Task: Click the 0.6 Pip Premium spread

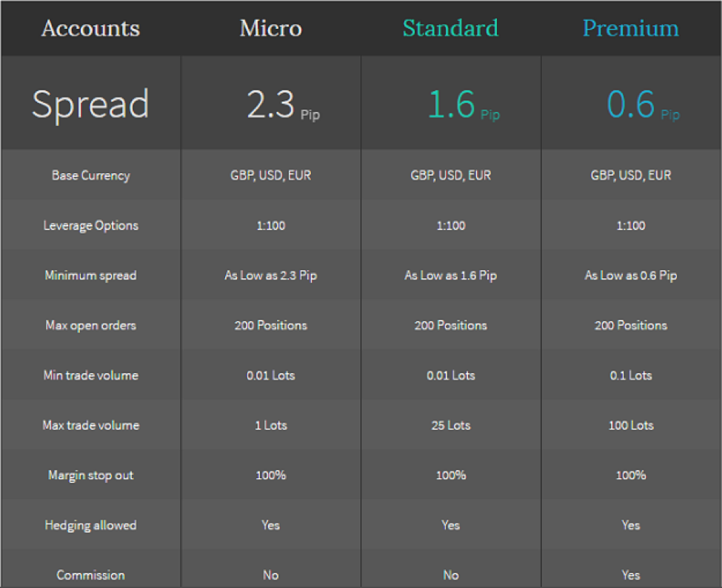Action: point(644,104)
